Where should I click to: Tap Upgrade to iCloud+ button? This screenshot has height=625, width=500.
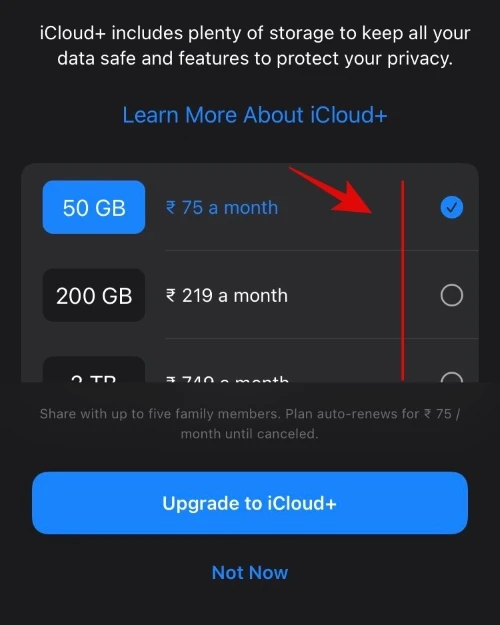(x=250, y=503)
